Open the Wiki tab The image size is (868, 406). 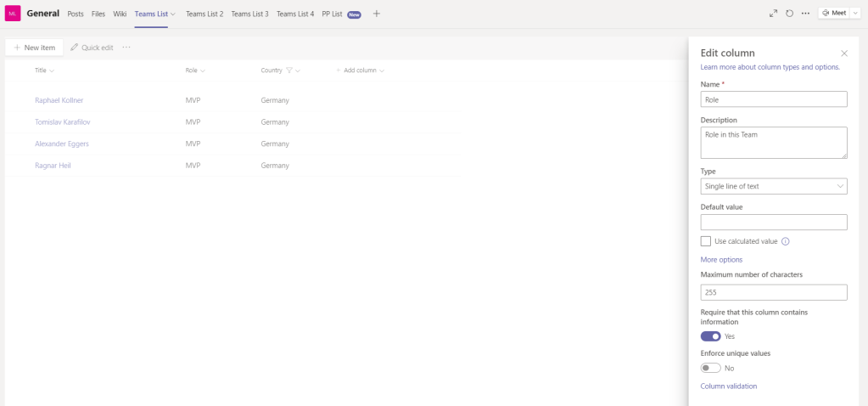point(120,14)
